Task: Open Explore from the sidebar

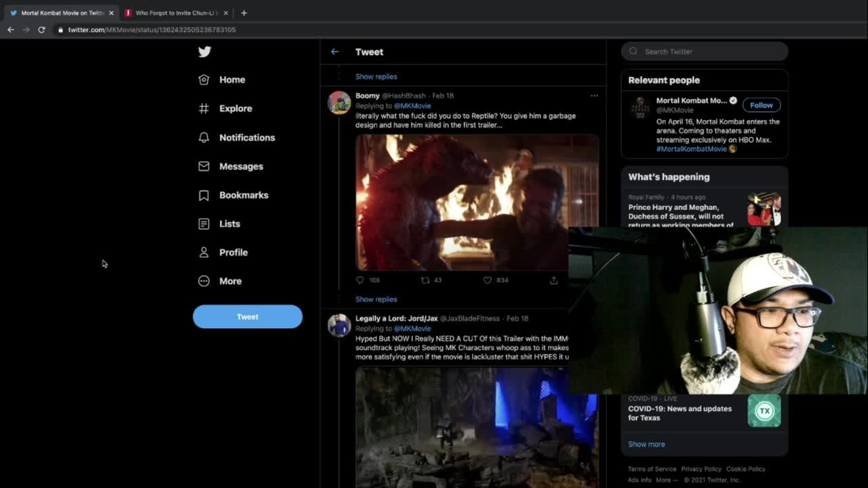Action: (x=235, y=108)
